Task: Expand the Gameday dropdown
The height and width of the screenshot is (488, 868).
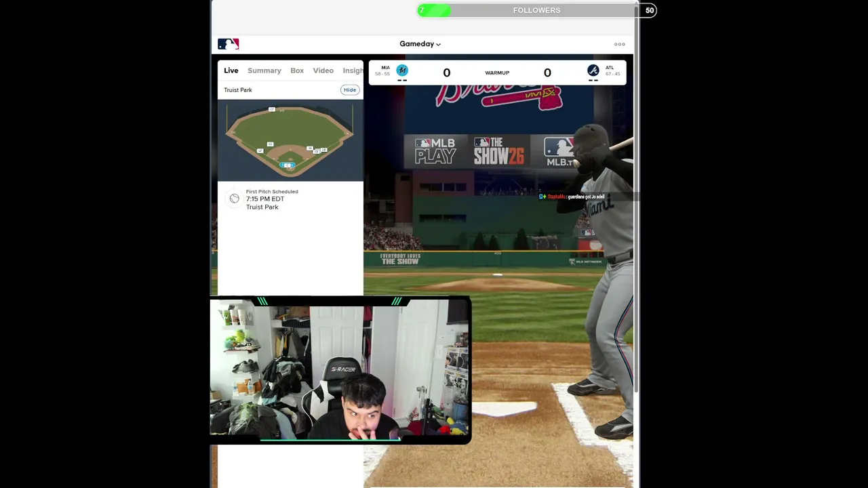Action: point(420,44)
